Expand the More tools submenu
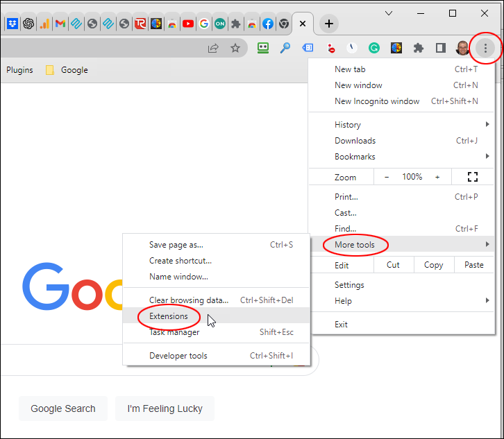The width and height of the screenshot is (504, 439). [x=402, y=245]
